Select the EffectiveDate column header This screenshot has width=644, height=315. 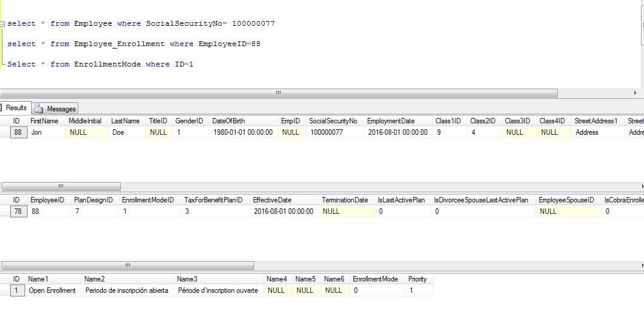(x=272, y=200)
